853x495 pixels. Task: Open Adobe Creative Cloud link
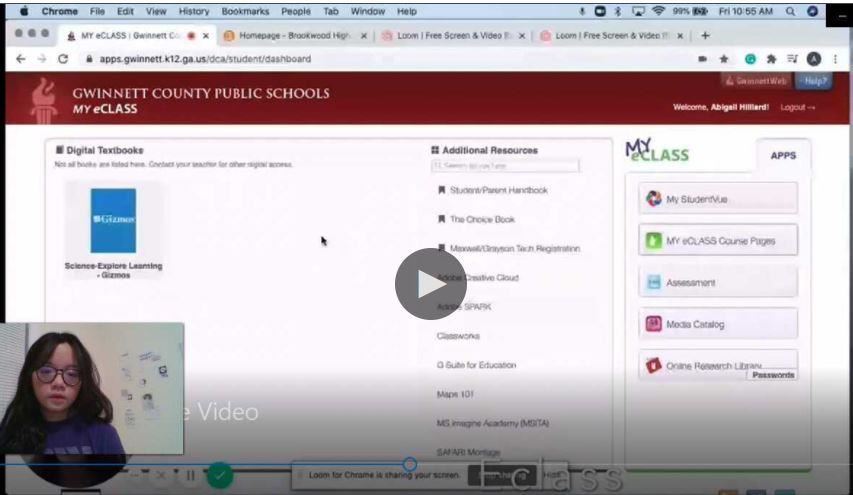coord(478,277)
